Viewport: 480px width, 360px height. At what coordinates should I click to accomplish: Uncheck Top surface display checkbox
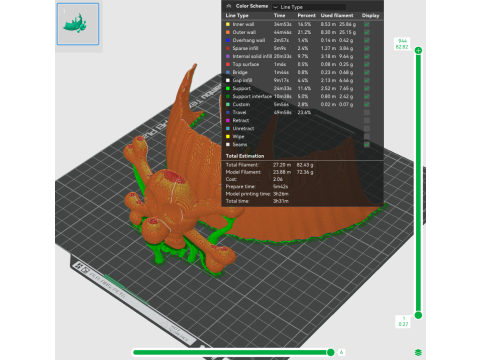(367, 64)
